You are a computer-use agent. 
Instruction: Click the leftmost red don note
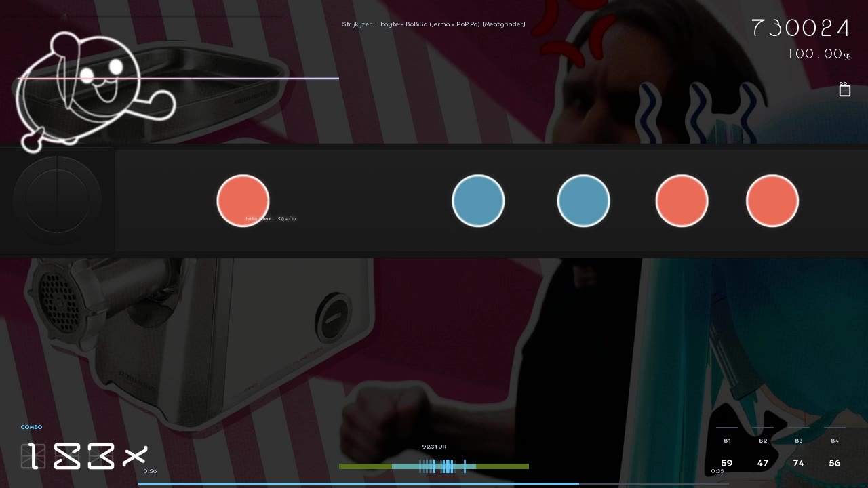pos(243,201)
